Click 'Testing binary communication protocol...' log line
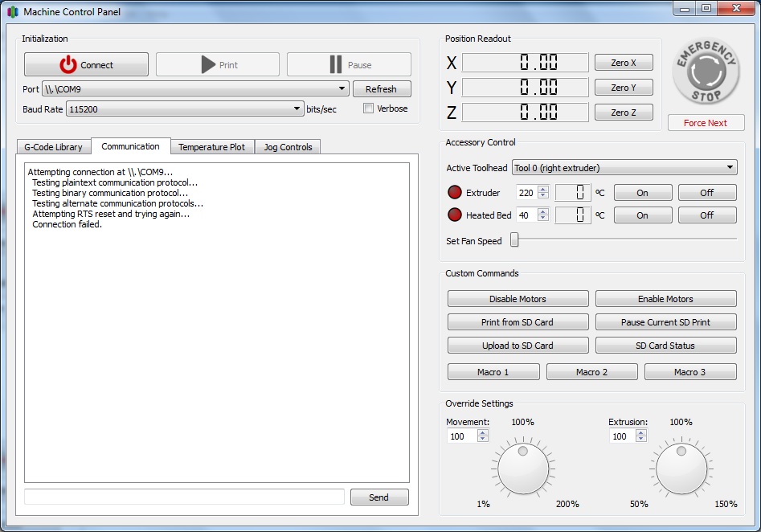The image size is (761, 532). coord(110,193)
